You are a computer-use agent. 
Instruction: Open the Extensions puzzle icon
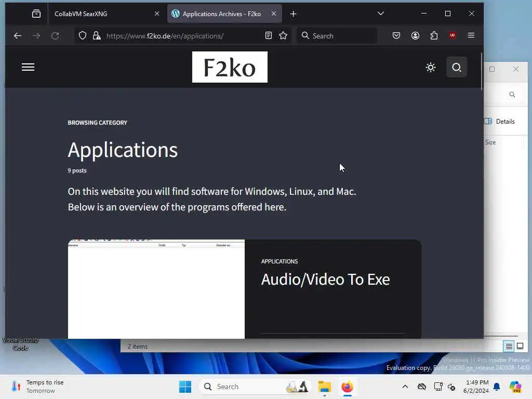pos(434,35)
